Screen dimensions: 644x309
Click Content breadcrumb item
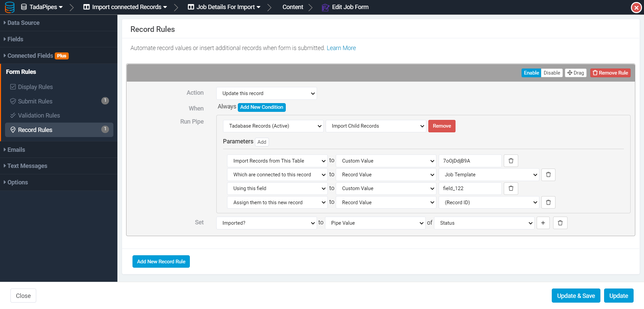tap(292, 7)
